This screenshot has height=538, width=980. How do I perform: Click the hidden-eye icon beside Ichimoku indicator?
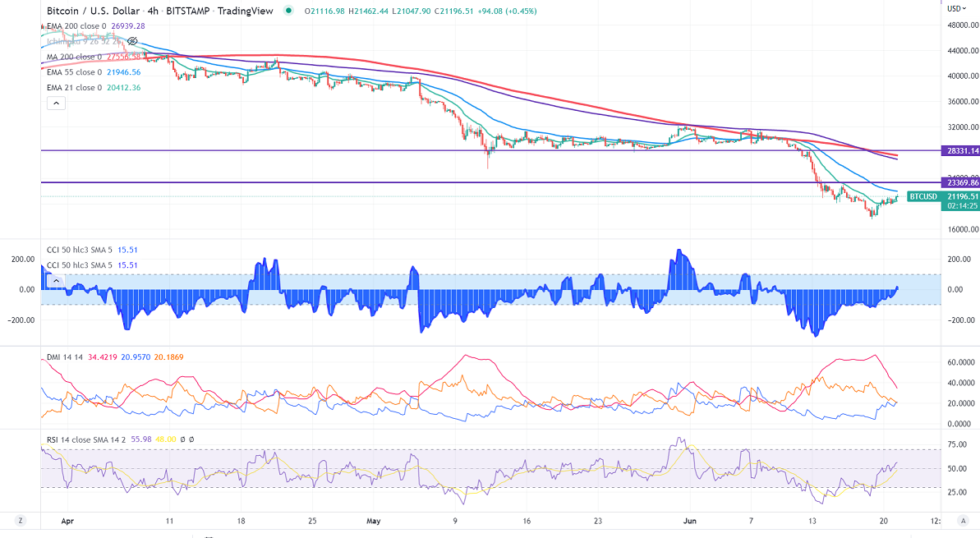click(x=132, y=41)
